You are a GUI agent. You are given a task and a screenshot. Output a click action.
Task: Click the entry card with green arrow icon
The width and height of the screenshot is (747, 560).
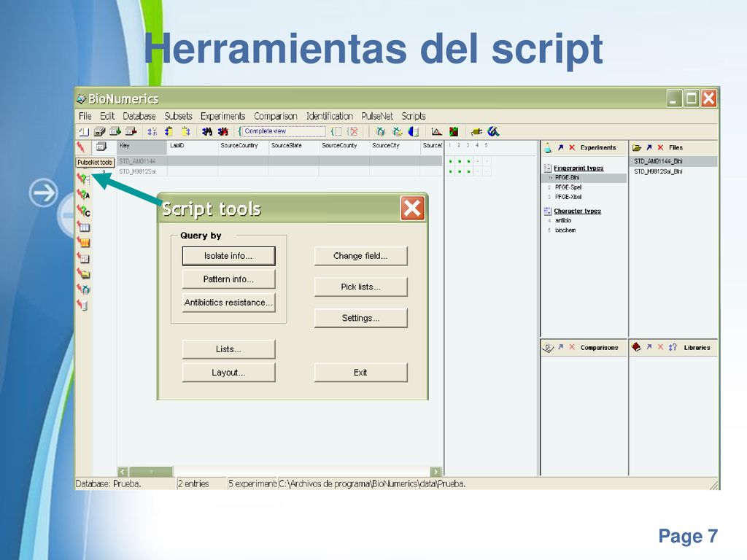[x=115, y=131]
